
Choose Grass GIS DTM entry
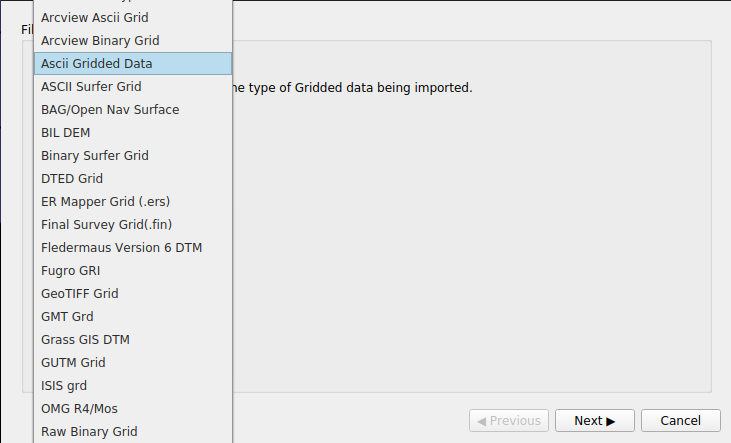tap(85, 339)
